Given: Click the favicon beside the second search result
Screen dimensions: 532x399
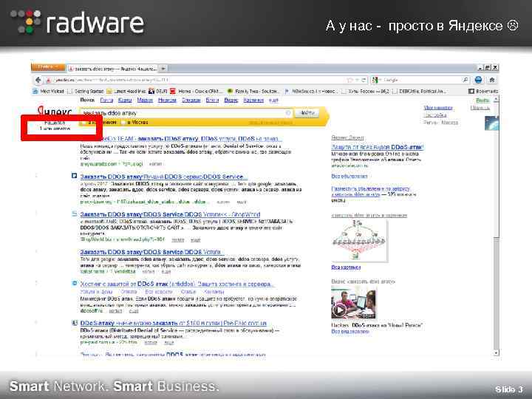Looking at the screenshot, I should (x=75, y=176).
